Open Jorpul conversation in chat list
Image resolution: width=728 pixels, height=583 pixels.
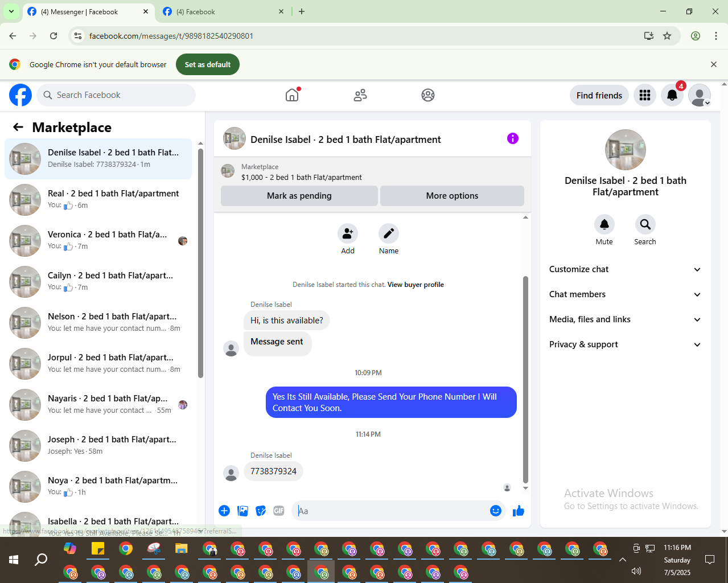(98, 364)
